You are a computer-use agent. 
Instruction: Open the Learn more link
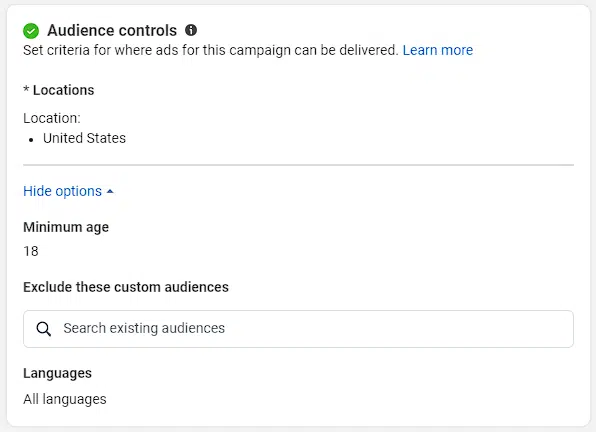click(x=438, y=50)
